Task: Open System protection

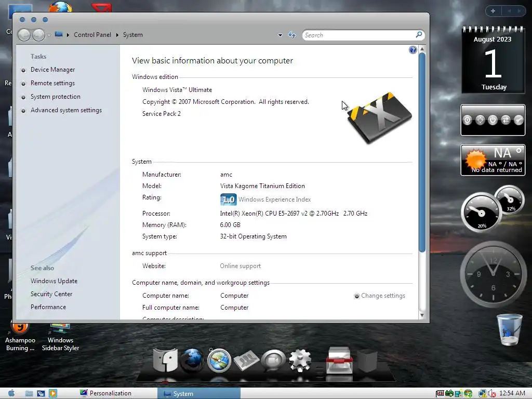Action: click(x=55, y=97)
